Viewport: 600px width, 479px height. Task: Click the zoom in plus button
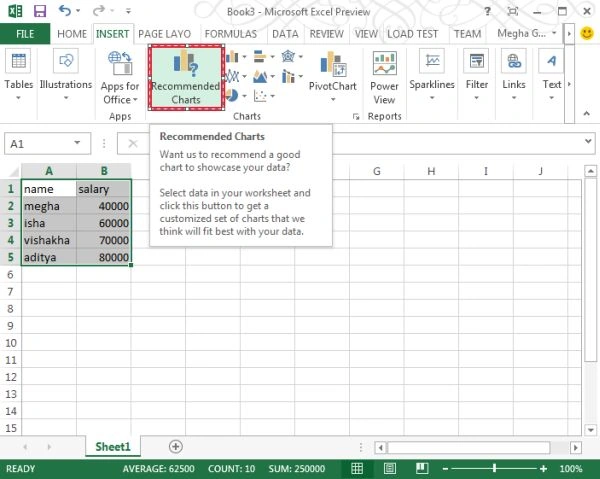click(x=543, y=469)
